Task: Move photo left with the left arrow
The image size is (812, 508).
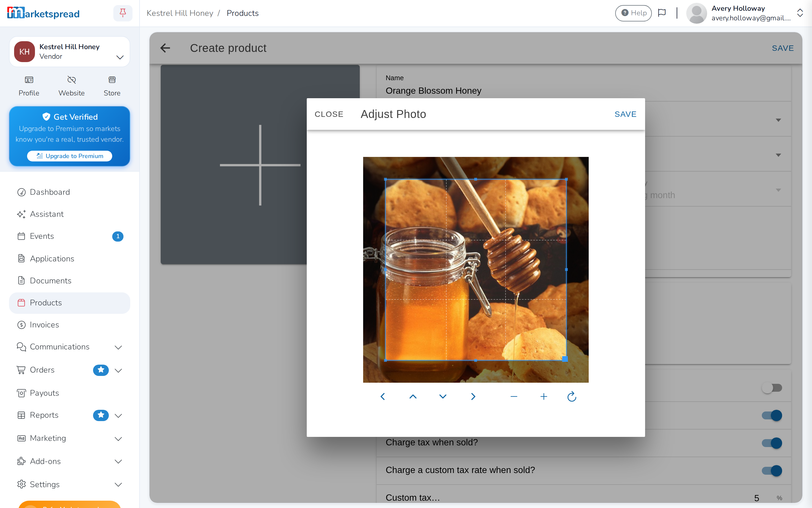Action: pyautogui.click(x=383, y=397)
